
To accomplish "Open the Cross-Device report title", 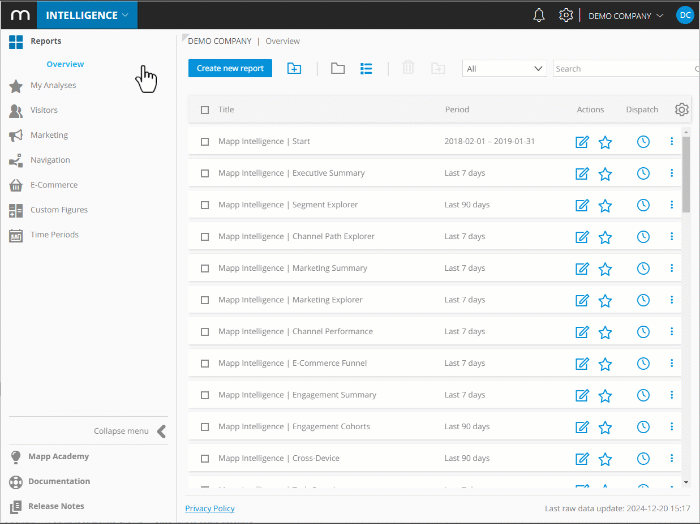I will 279,458.
